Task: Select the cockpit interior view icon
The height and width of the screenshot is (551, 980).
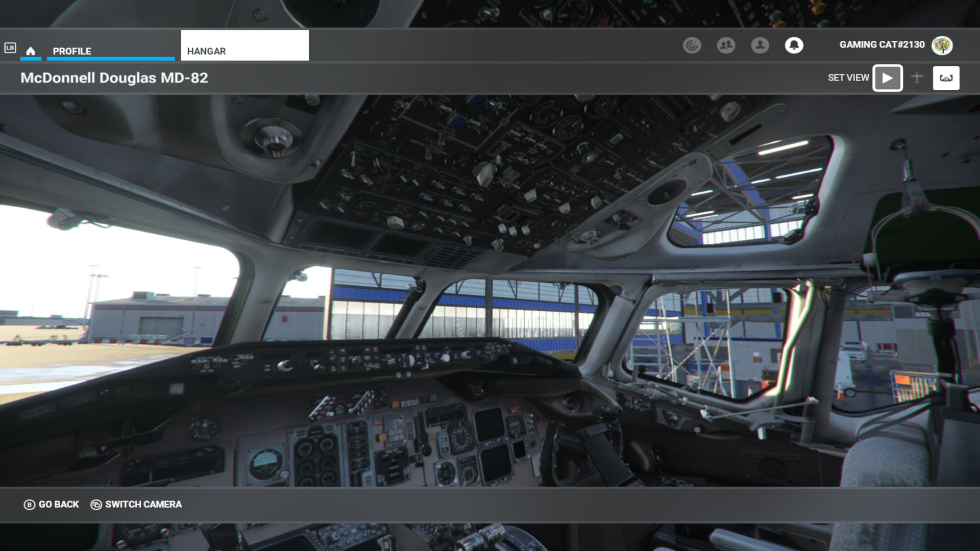Action: (946, 78)
